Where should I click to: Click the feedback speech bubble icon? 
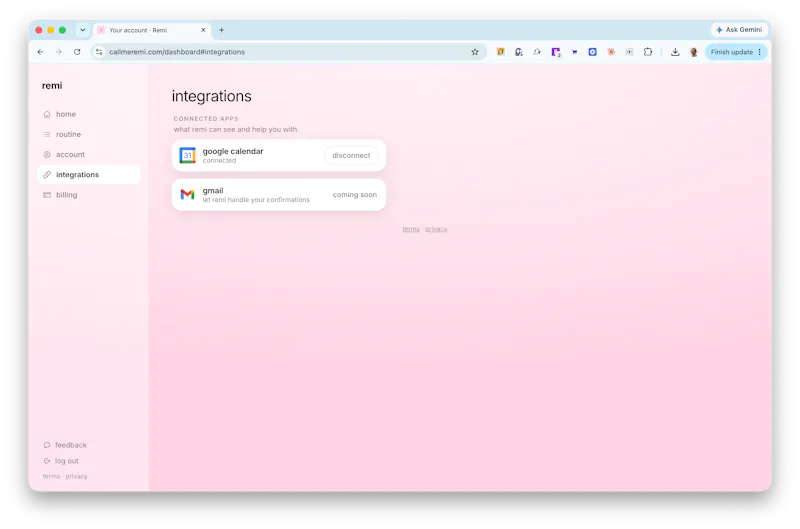click(47, 445)
